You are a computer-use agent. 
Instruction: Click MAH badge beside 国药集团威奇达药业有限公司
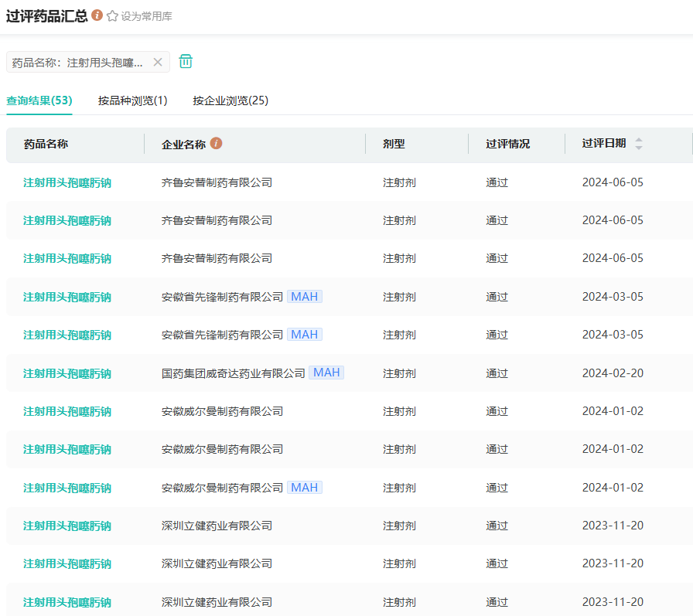[326, 373]
